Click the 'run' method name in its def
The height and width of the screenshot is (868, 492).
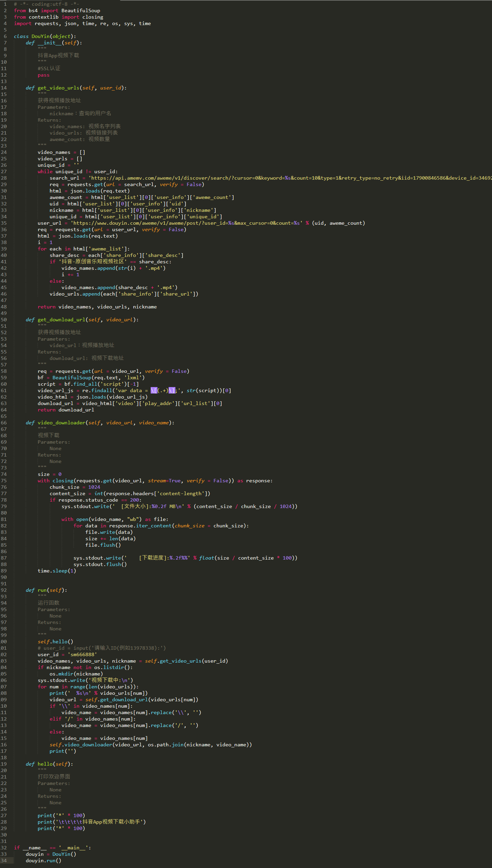tap(42, 590)
